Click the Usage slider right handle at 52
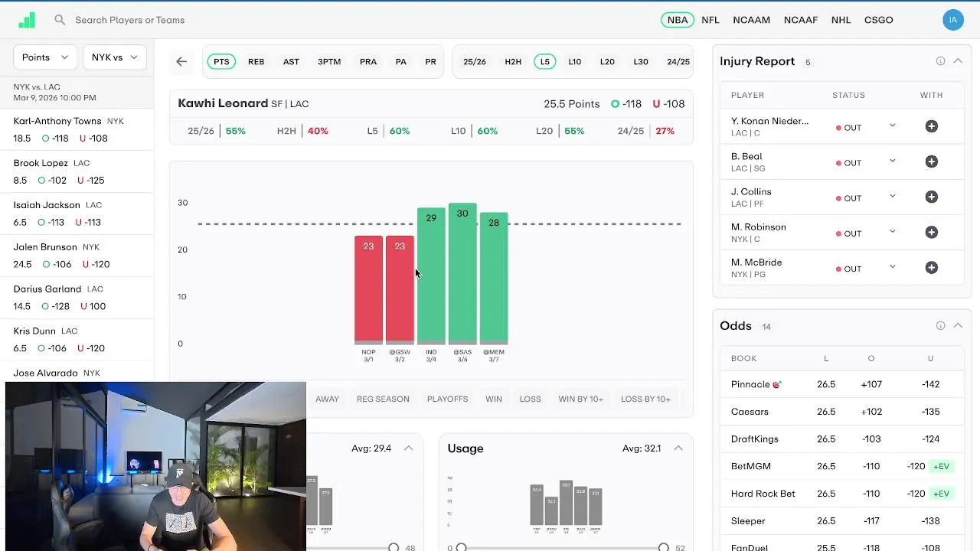Image resolution: width=980 pixels, height=551 pixels. 664,548
